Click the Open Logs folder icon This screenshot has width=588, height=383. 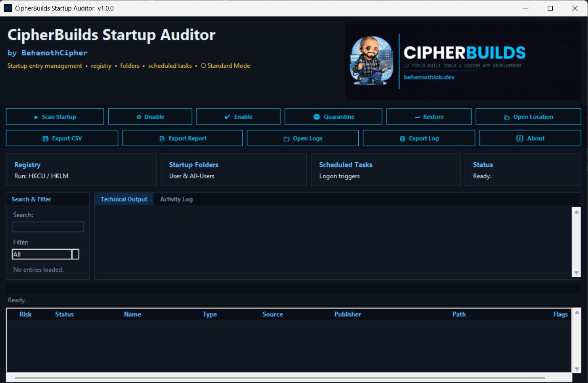click(x=286, y=139)
